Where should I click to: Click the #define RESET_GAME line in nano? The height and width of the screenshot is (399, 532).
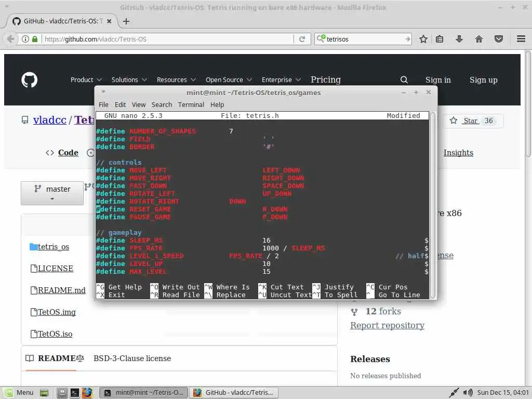(x=192, y=209)
